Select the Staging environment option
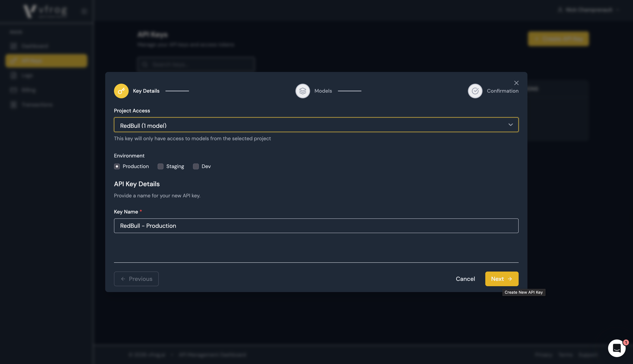 [161, 166]
